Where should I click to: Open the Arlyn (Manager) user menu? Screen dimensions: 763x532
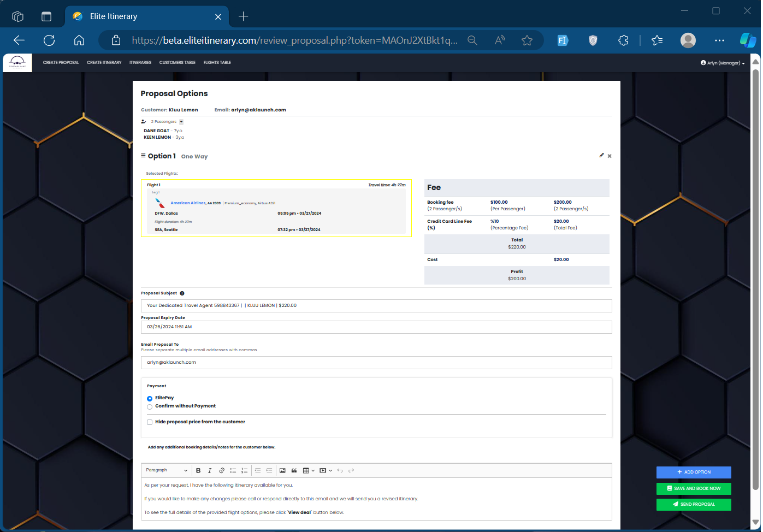click(x=723, y=63)
